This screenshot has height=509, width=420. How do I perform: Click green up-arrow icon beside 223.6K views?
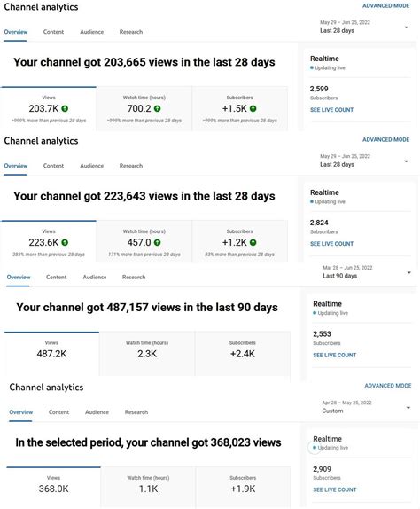[65, 242]
